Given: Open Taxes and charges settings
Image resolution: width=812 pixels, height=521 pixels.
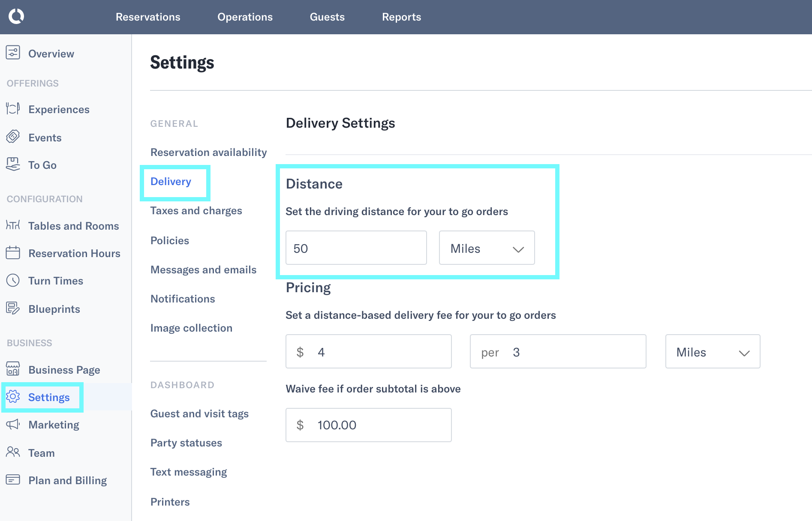Looking at the screenshot, I should click(x=196, y=210).
